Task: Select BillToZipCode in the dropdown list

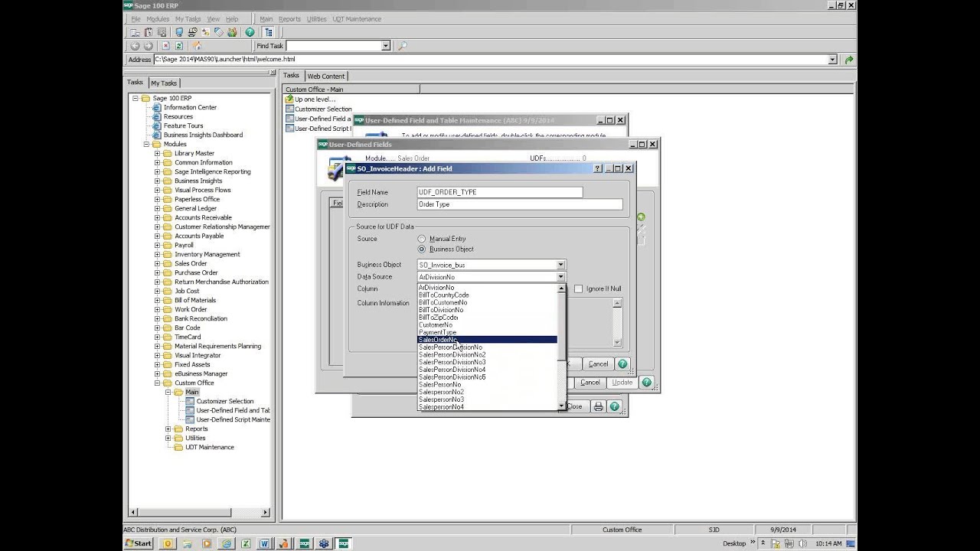Action: [487, 317]
